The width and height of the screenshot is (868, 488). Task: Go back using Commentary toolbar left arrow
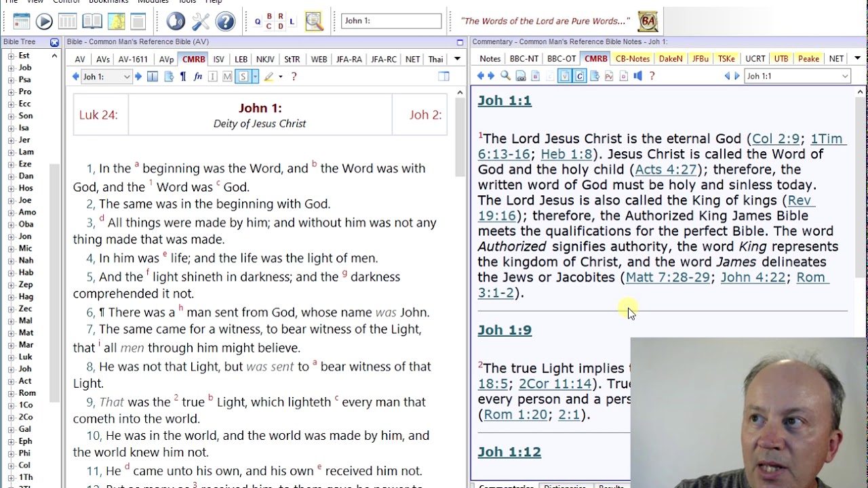[480, 76]
